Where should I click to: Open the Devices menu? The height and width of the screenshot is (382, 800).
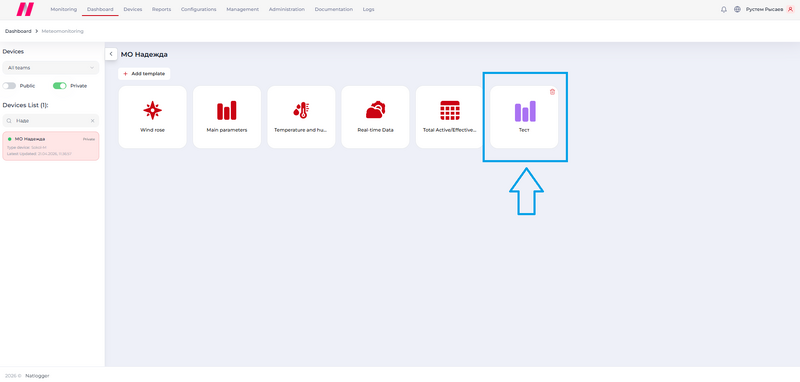click(x=133, y=9)
